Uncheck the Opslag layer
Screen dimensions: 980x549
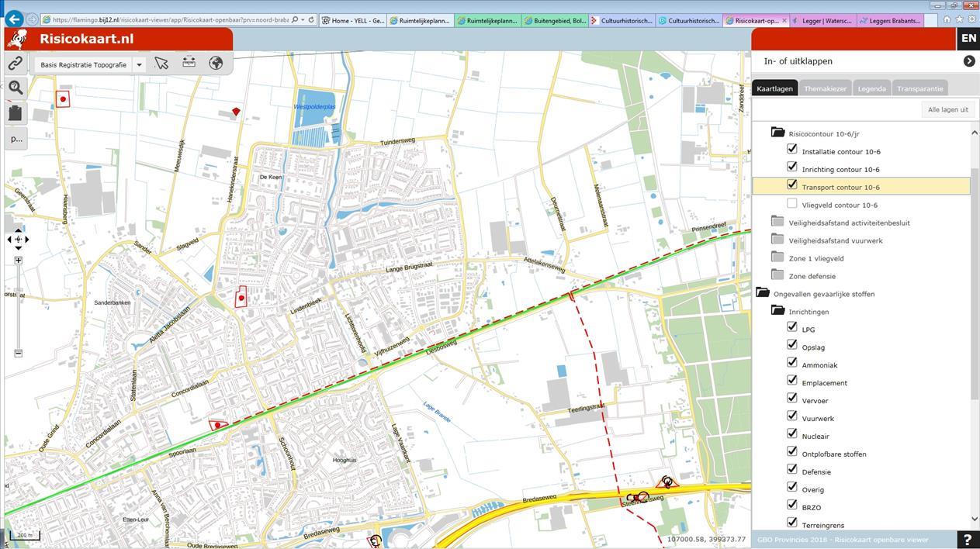[x=791, y=345]
